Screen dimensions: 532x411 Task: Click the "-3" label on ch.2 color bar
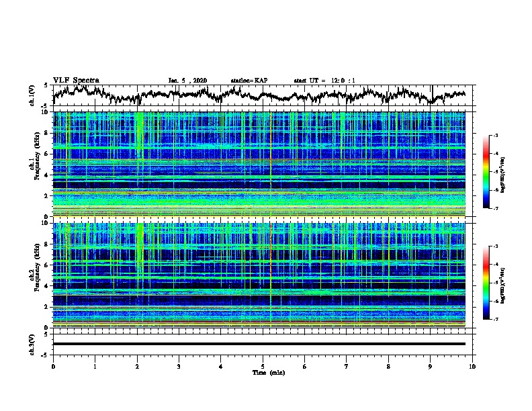point(496,246)
